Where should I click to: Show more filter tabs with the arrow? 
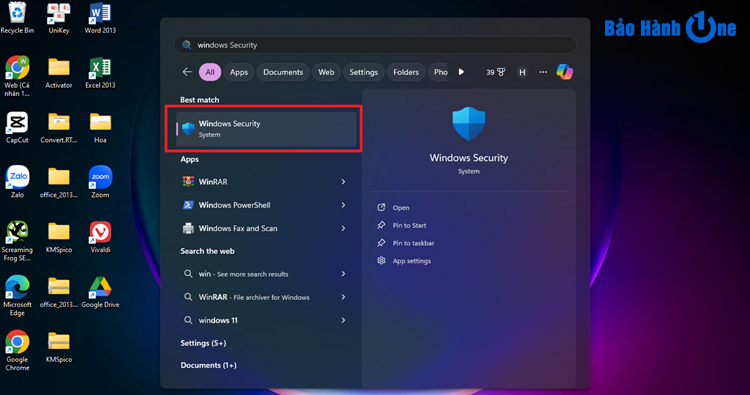pyautogui.click(x=461, y=72)
